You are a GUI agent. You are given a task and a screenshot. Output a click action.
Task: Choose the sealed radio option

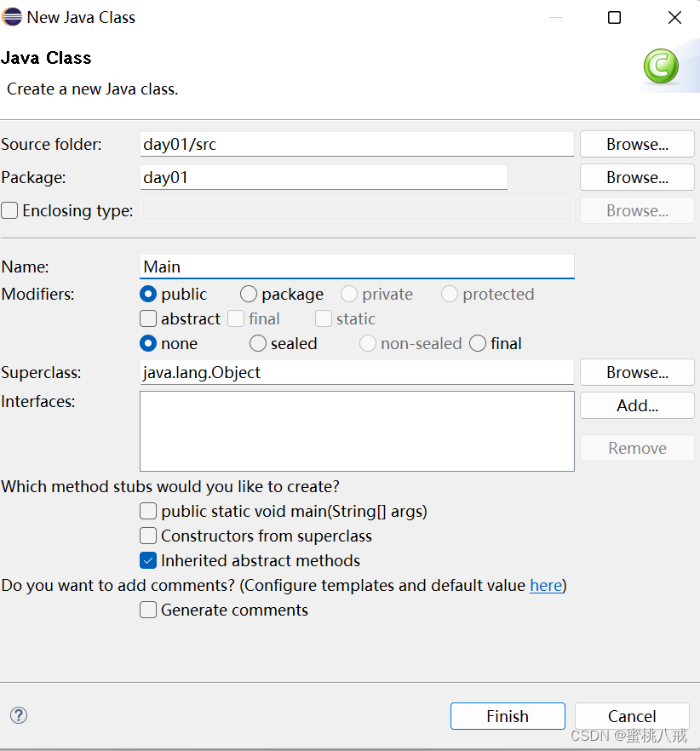(x=258, y=343)
